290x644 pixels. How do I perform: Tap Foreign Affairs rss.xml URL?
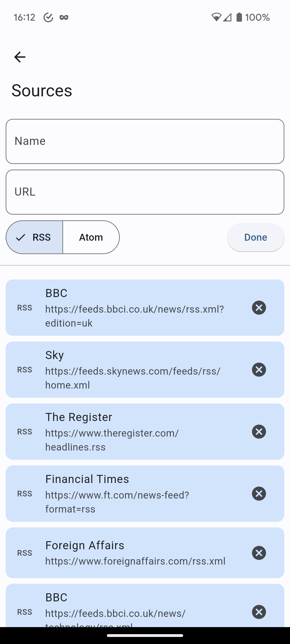coord(135,561)
